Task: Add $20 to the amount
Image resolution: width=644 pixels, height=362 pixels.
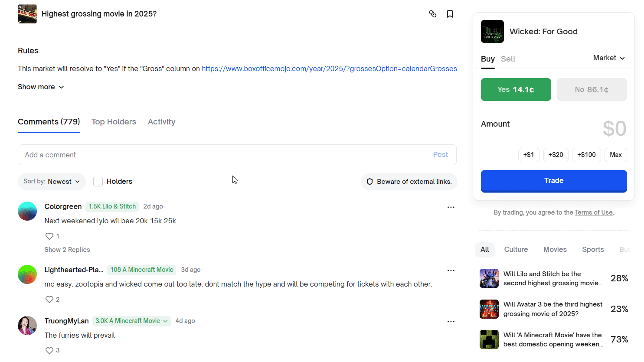Action: coord(556,155)
